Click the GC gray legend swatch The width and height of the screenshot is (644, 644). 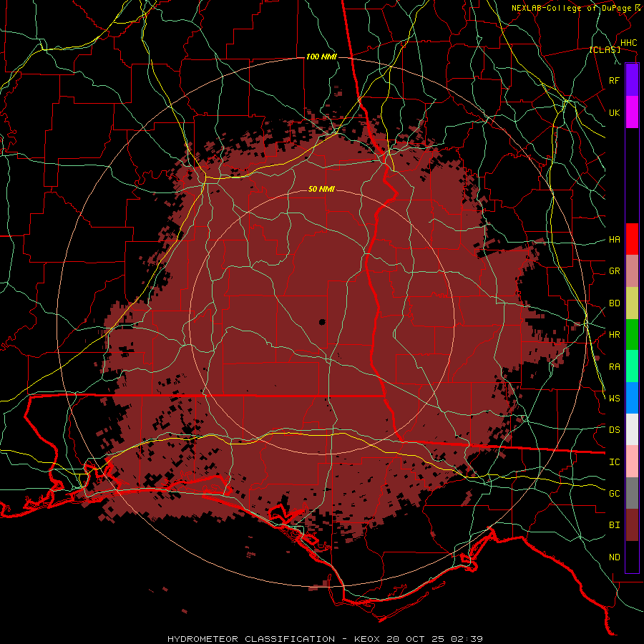pos(632,493)
